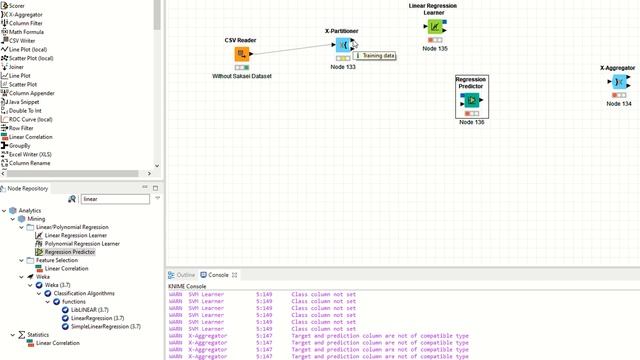
Task: Select the ROC Curve (local) icon
Action: coord(4,119)
